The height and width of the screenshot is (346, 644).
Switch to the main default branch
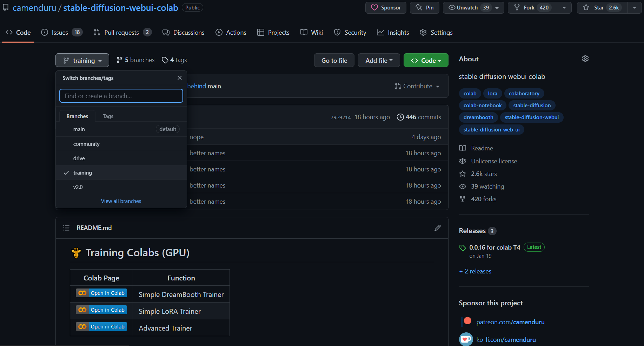[79, 129]
